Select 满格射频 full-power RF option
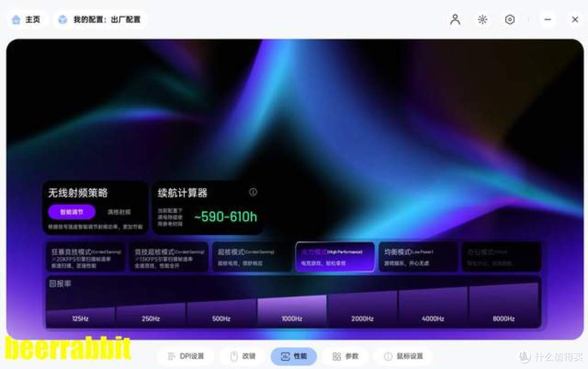The image size is (588, 369). click(119, 212)
